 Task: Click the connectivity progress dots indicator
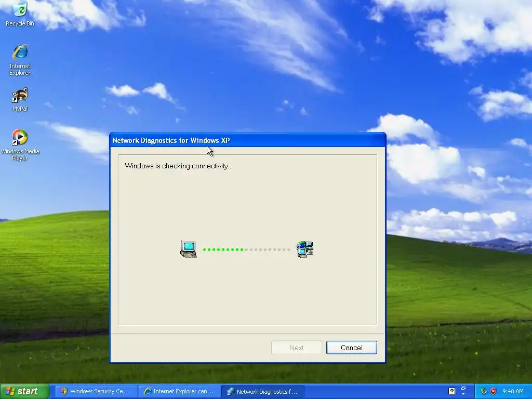(x=246, y=249)
